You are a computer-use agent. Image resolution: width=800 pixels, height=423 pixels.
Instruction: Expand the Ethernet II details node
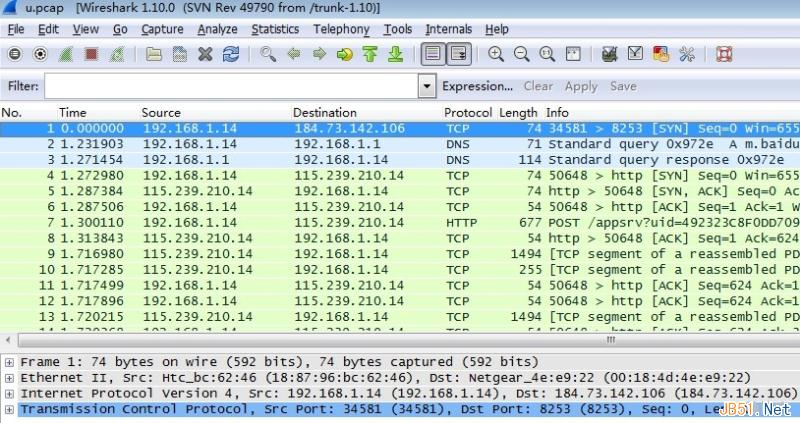[x=9, y=378]
